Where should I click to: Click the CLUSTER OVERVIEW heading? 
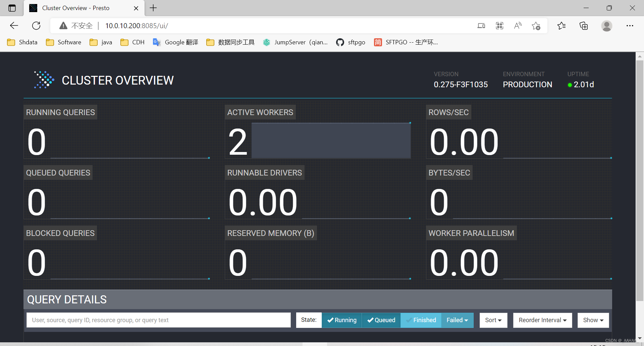(x=118, y=80)
